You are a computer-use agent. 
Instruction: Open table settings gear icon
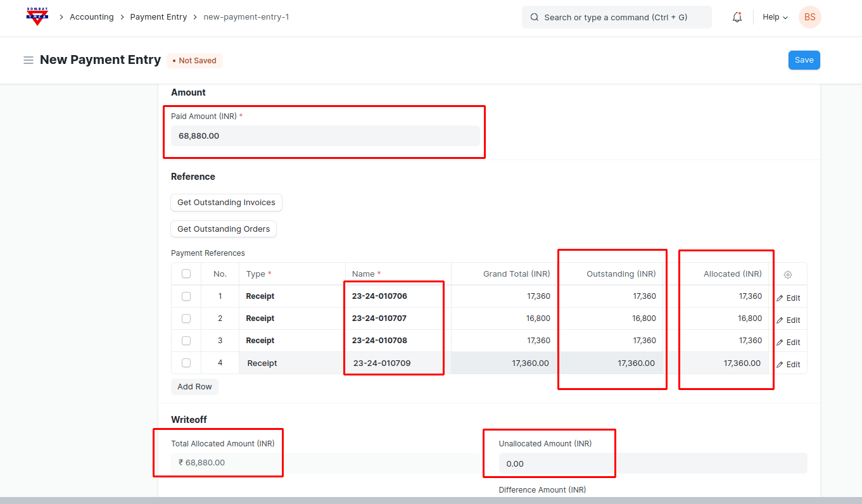coord(788,275)
